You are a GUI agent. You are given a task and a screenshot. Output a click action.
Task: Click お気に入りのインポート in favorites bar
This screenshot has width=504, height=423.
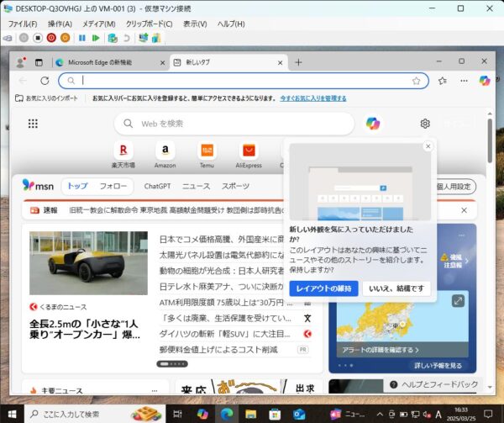click(x=47, y=98)
